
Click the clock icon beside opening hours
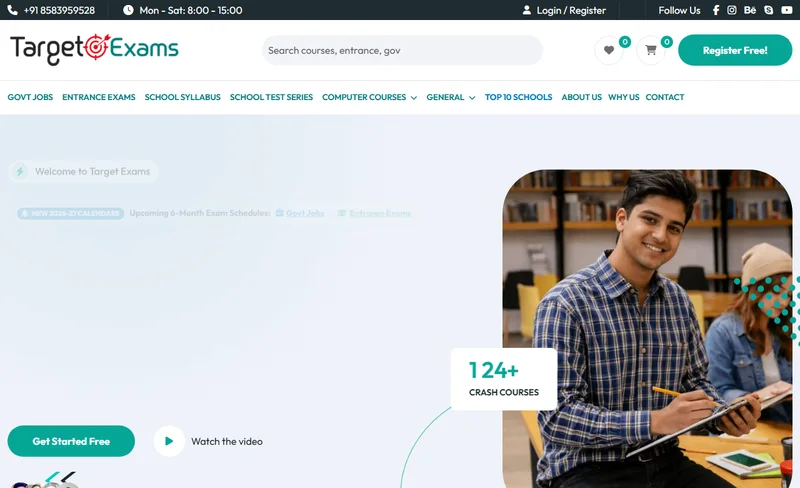click(x=128, y=10)
